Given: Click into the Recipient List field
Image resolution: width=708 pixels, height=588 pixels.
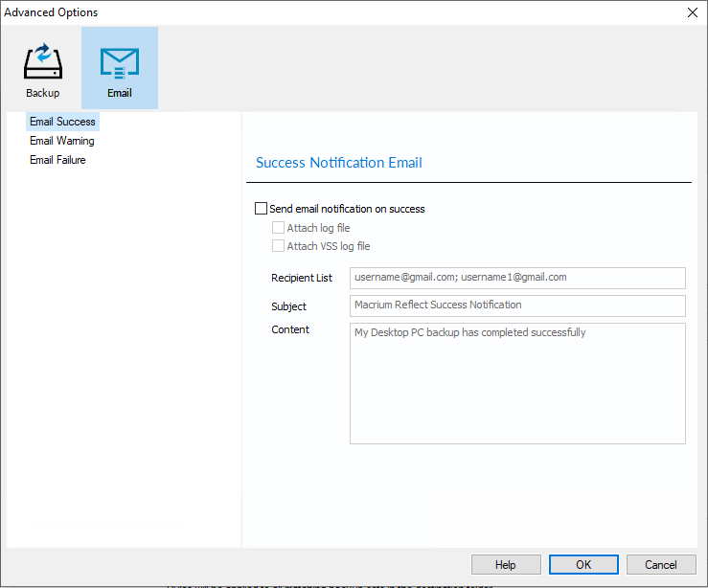Looking at the screenshot, I should (517, 278).
